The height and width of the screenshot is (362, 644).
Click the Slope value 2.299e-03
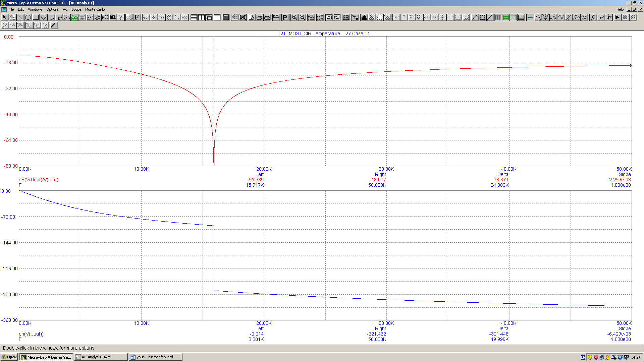620,180
